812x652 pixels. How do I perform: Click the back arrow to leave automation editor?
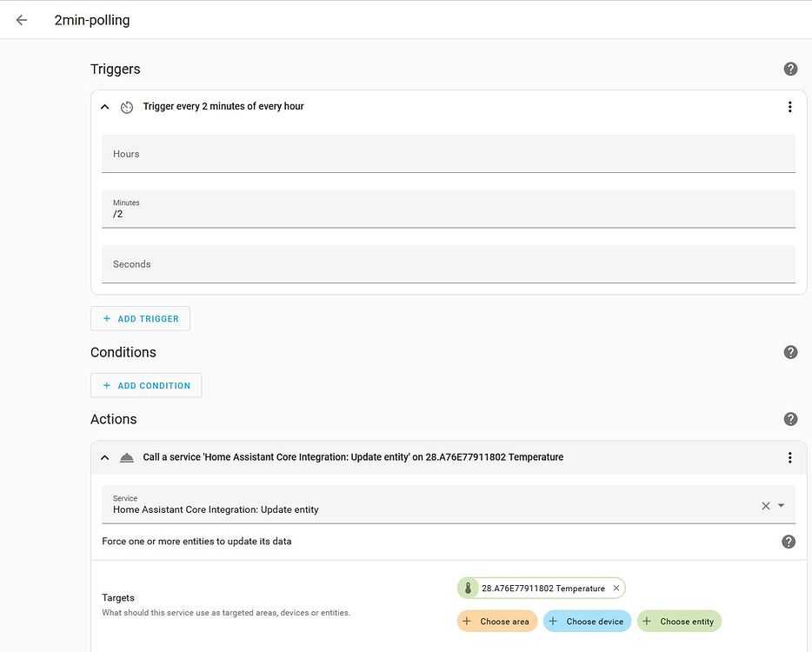pyautogui.click(x=21, y=19)
